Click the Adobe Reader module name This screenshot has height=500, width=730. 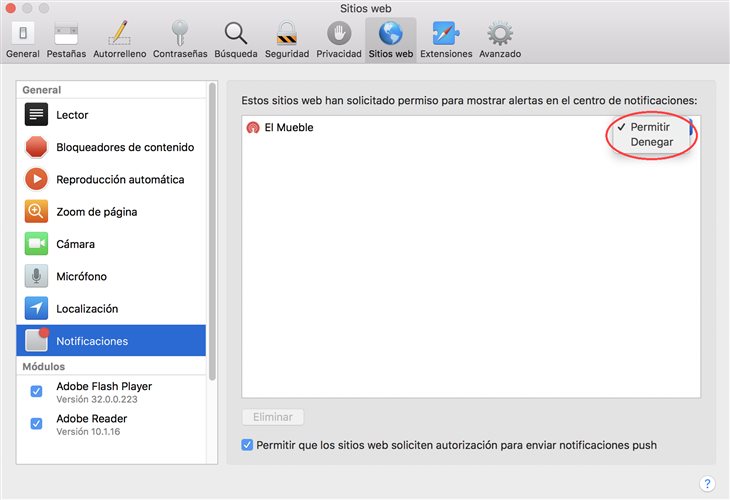(92, 419)
